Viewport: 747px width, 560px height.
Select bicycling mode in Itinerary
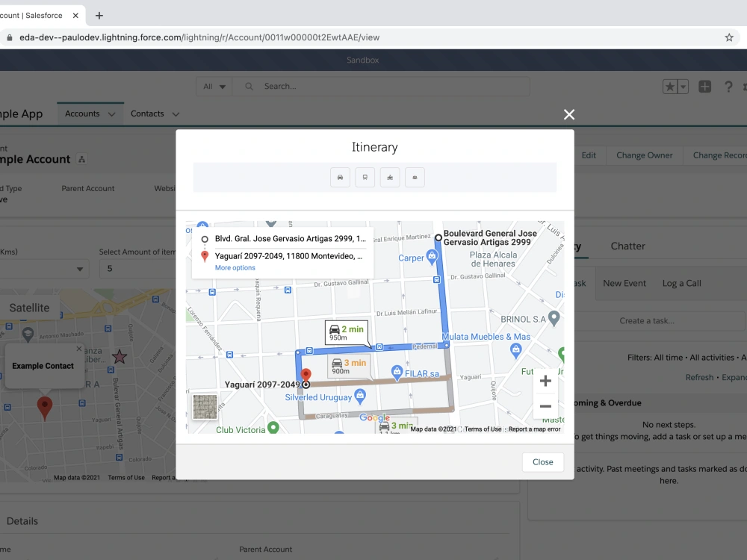tap(390, 177)
